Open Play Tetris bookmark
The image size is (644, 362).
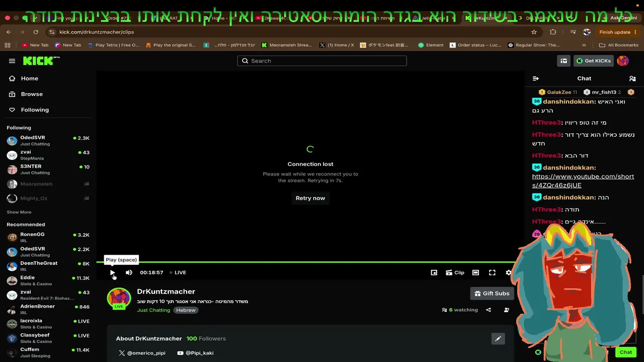(x=113, y=45)
